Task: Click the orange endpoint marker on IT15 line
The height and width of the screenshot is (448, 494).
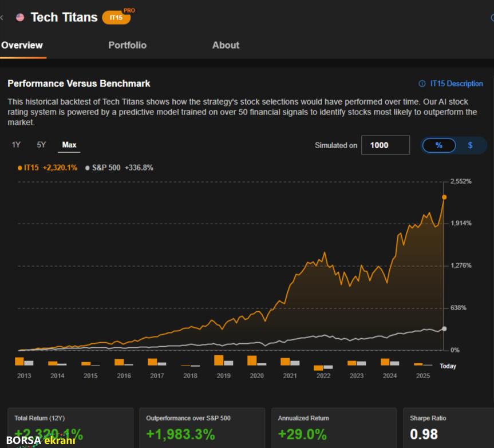Action: [444, 197]
